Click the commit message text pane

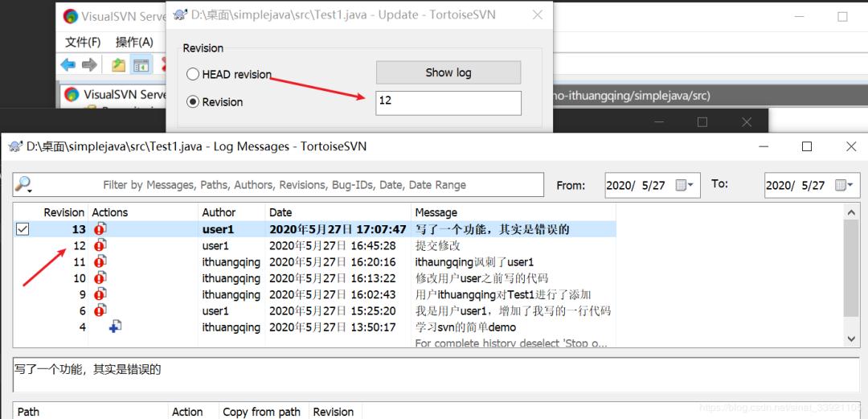click(436, 375)
